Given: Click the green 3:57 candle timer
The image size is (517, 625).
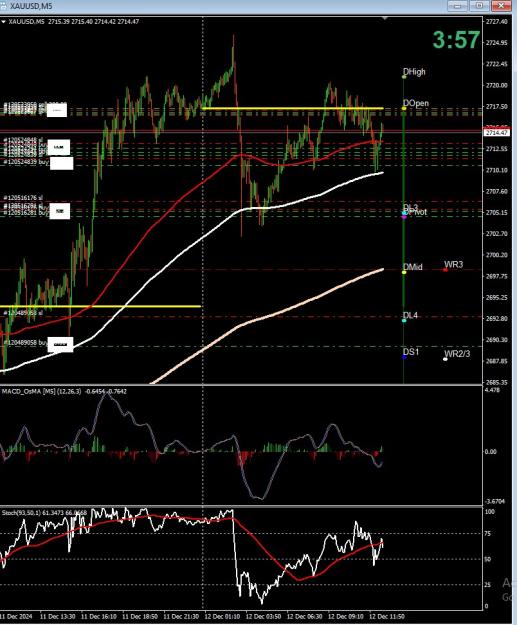Looking at the screenshot, I should [456, 40].
